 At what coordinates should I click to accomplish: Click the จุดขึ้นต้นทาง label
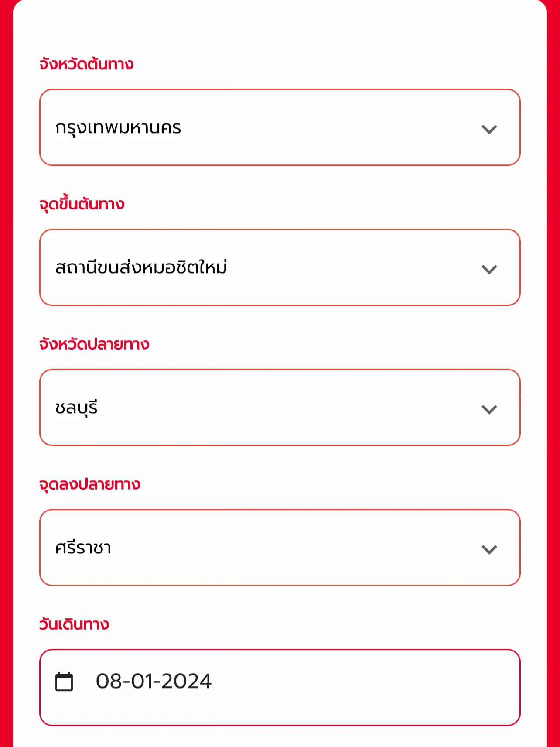[81, 203]
